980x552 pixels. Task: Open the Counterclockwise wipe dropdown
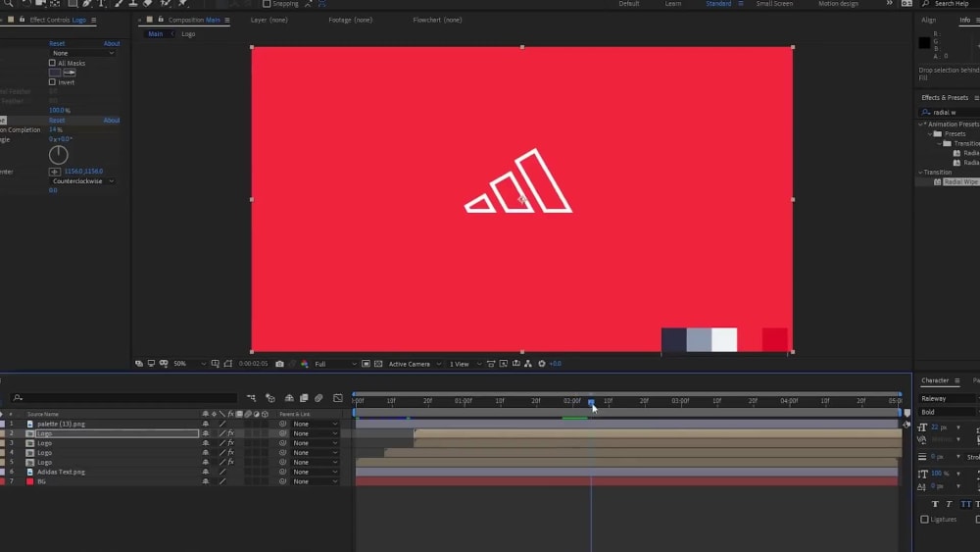(82, 181)
